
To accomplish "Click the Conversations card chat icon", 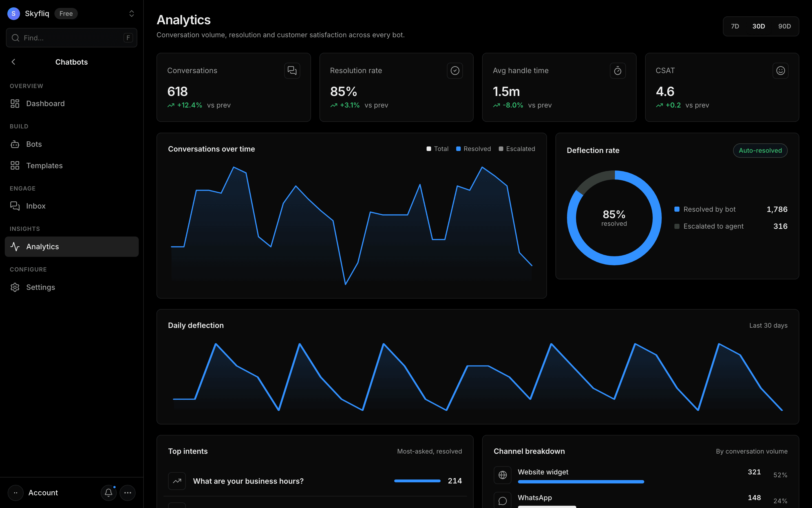I will (292, 71).
